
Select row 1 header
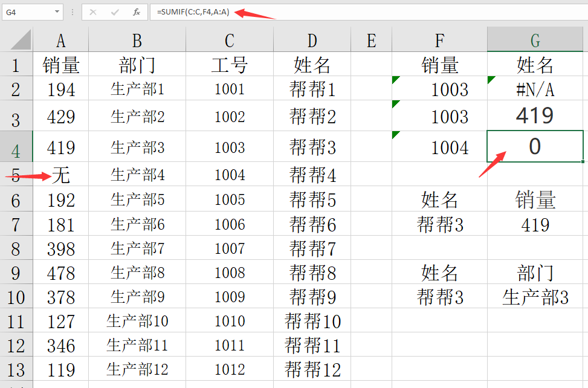pyautogui.click(x=16, y=64)
